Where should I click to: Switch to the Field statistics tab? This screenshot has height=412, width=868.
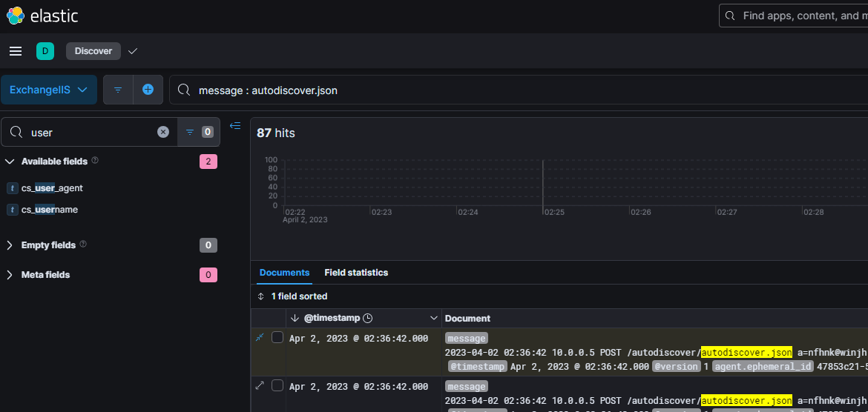(x=356, y=273)
